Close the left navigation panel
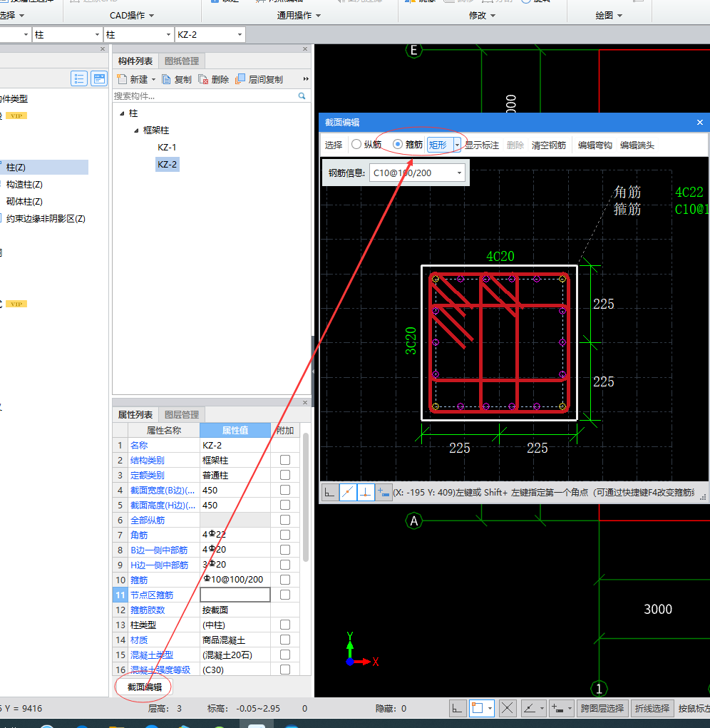The image size is (710, 728). click(x=103, y=48)
